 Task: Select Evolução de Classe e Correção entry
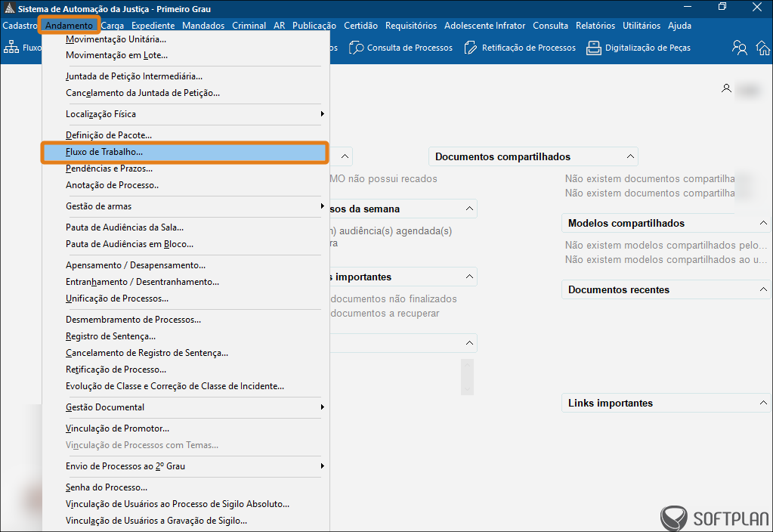(185, 386)
